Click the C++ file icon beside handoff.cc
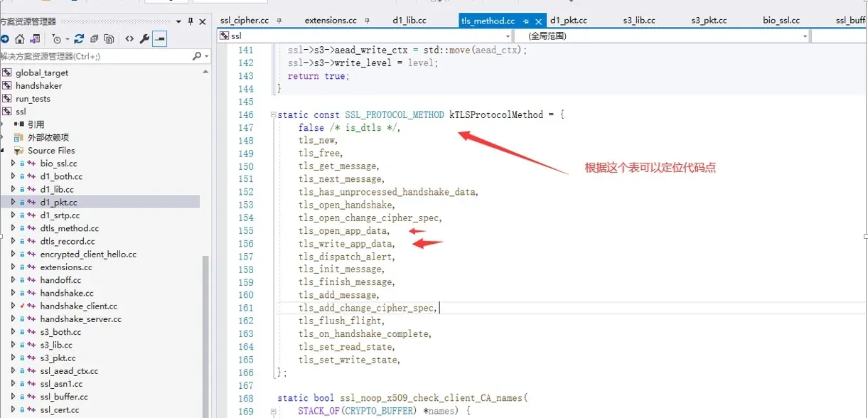 tap(31, 280)
